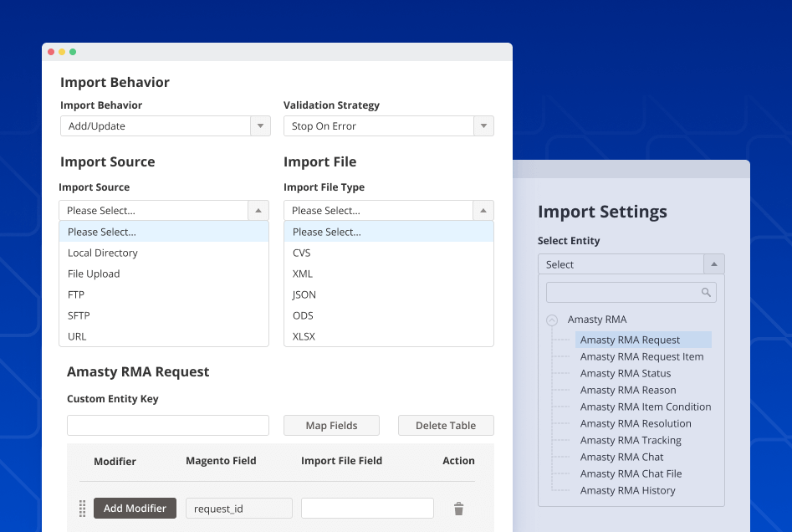Select SFTP from the Import Source list
This screenshot has height=532, width=792.
point(77,315)
